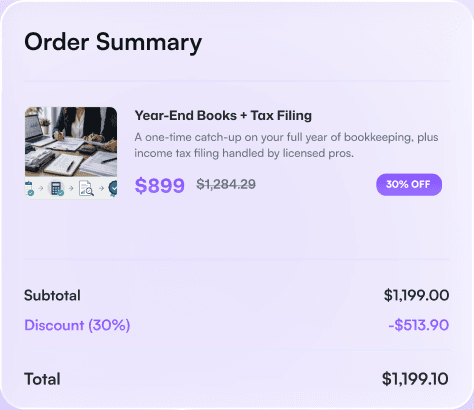Click the document magnifier review icon
474x410 pixels.
[86, 188]
